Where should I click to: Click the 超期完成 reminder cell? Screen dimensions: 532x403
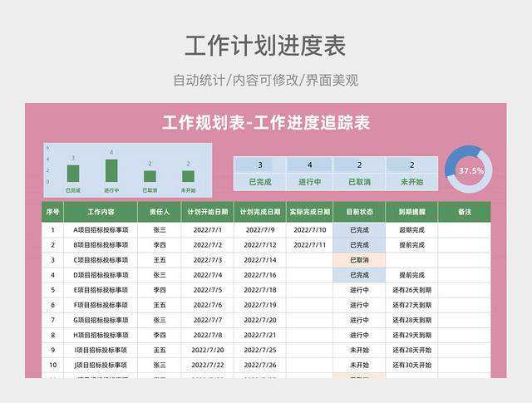[x=412, y=230]
